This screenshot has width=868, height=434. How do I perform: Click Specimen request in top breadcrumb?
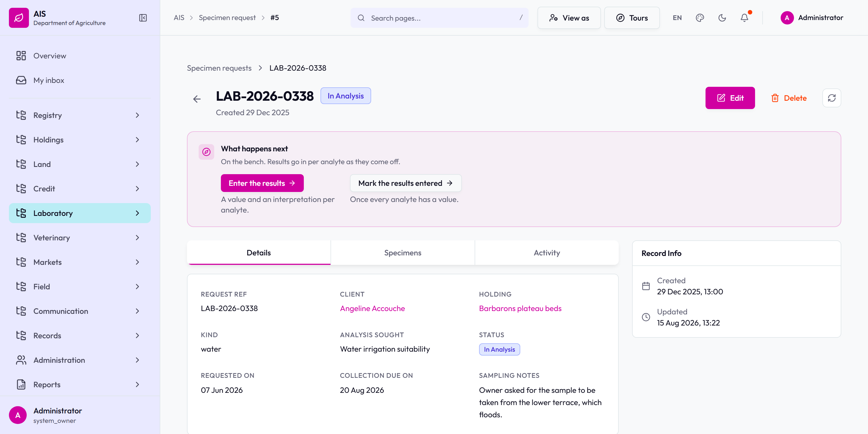pyautogui.click(x=227, y=18)
